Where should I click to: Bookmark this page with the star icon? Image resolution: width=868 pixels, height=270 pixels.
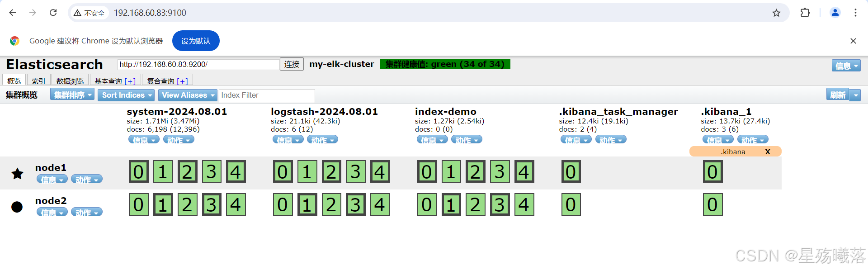pyautogui.click(x=776, y=13)
